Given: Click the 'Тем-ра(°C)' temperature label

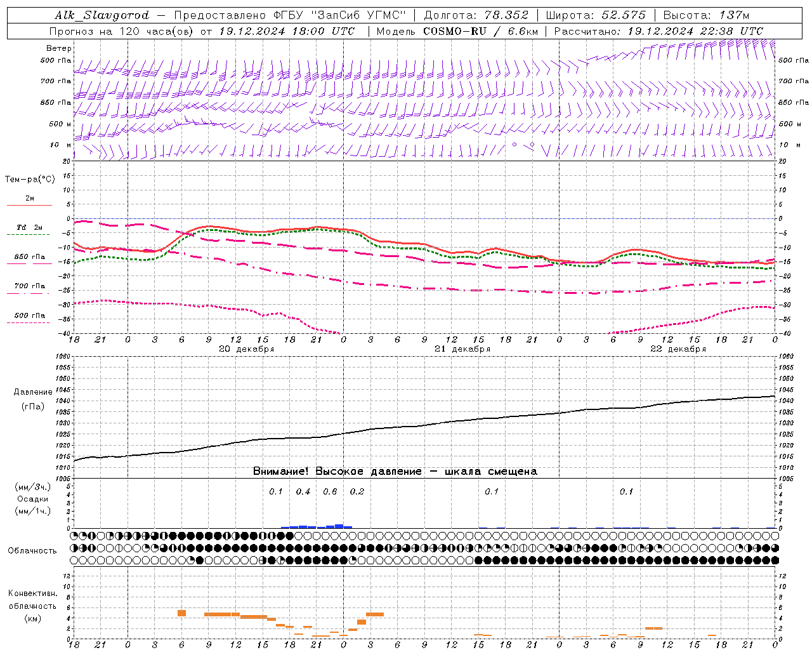Looking at the screenshot, I should (30, 180).
